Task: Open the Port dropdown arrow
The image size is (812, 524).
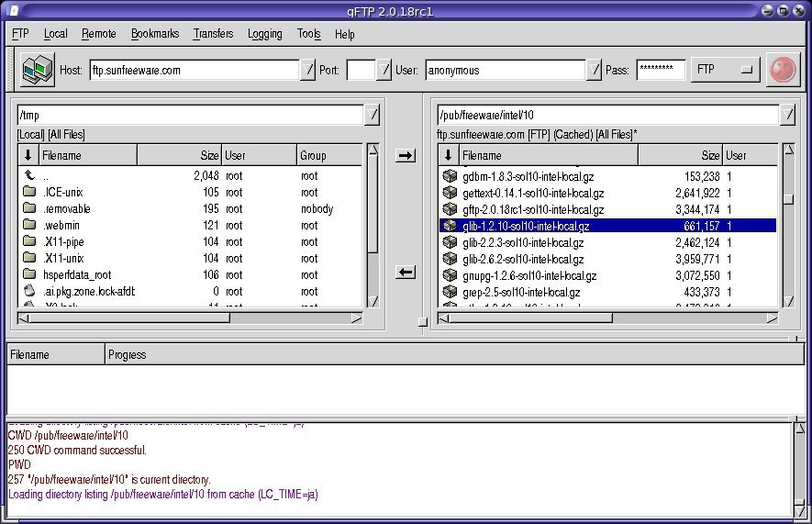Action: point(384,70)
